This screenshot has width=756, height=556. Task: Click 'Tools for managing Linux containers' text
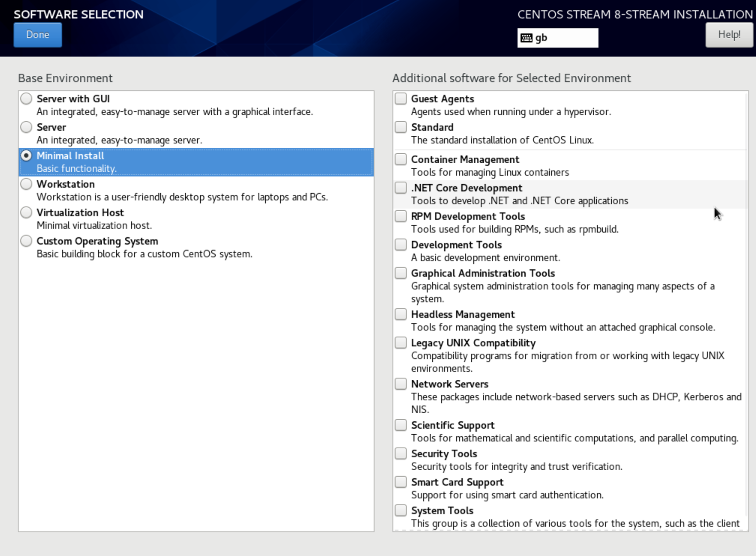pos(490,173)
